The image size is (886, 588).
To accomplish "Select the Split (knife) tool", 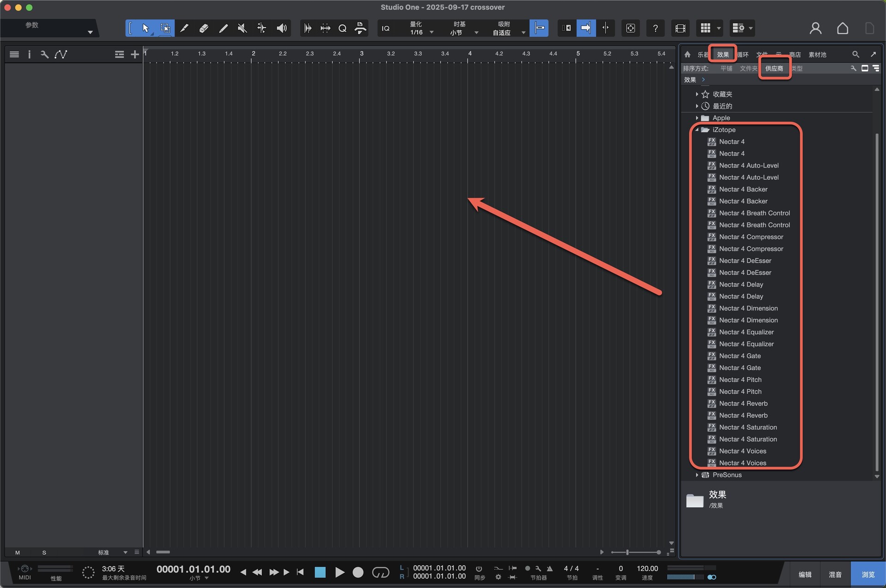I will (184, 28).
